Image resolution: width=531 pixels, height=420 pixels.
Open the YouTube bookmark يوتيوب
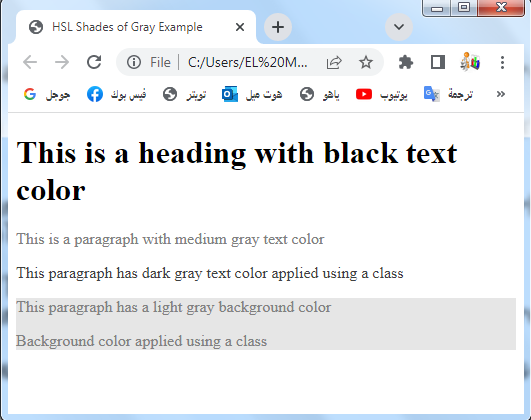[x=382, y=94]
